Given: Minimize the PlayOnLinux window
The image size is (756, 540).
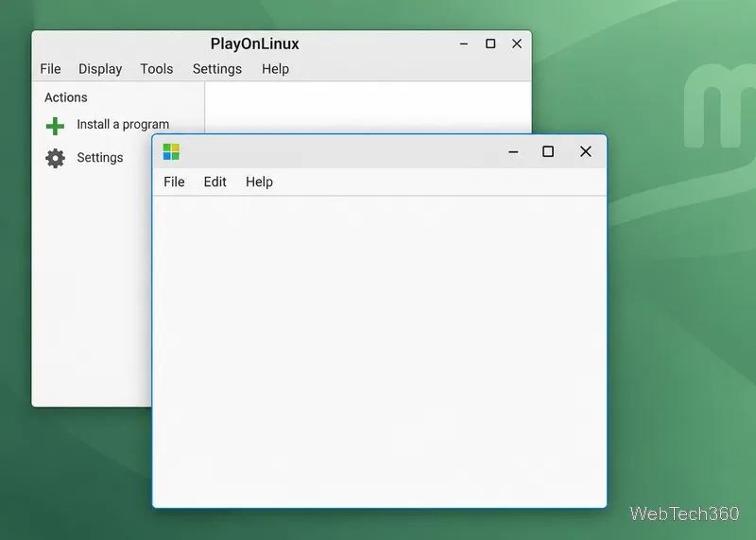Looking at the screenshot, I should click(464, 44).
